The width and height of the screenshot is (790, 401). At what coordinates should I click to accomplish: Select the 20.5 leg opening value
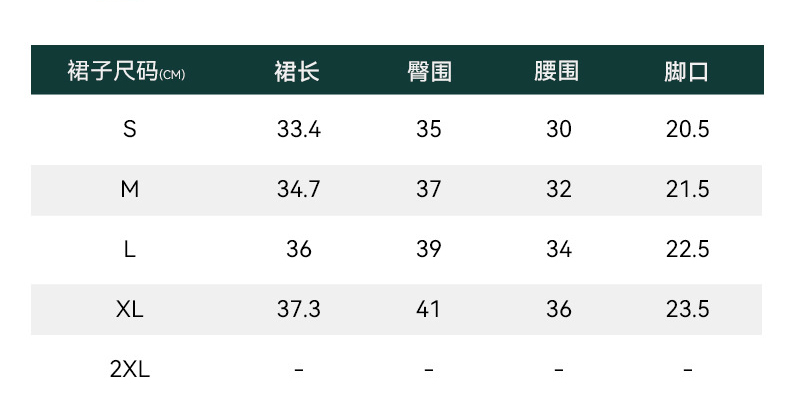point(687,130)
